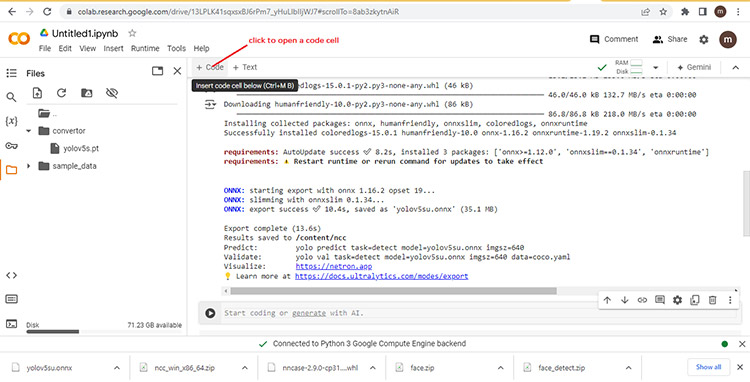Open the Help menu
The width and height of the screenshot is (750, 382).
(x=201, y=48)
